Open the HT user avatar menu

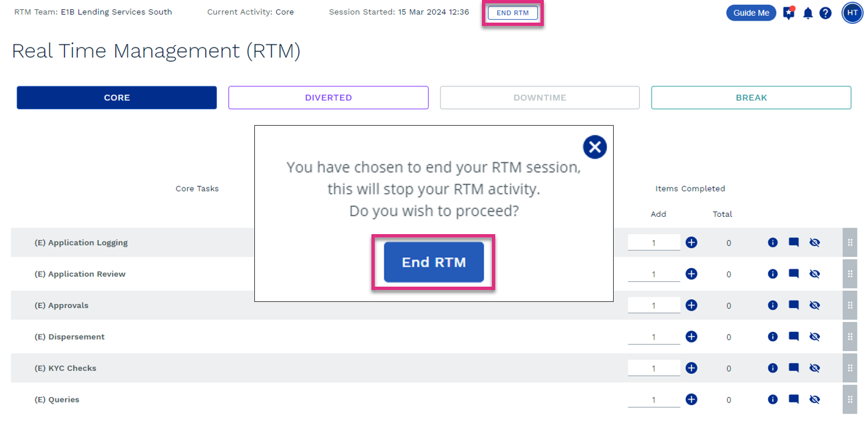click(853, 13)
